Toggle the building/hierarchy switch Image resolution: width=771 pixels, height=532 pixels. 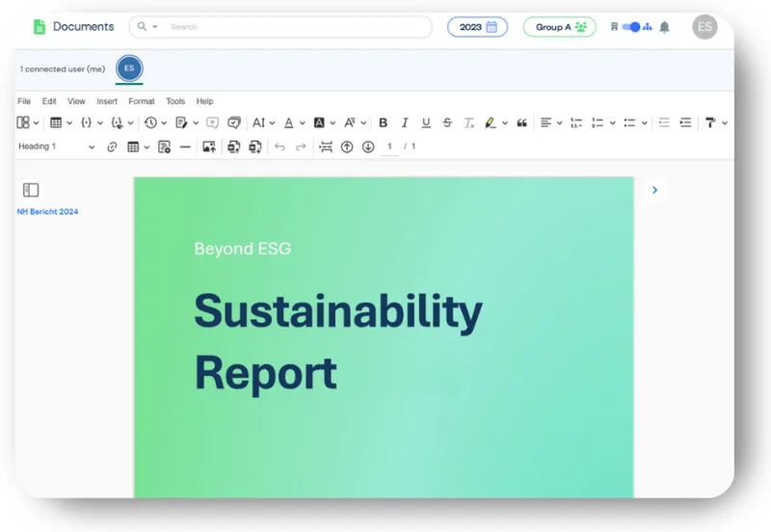point(632,27)
